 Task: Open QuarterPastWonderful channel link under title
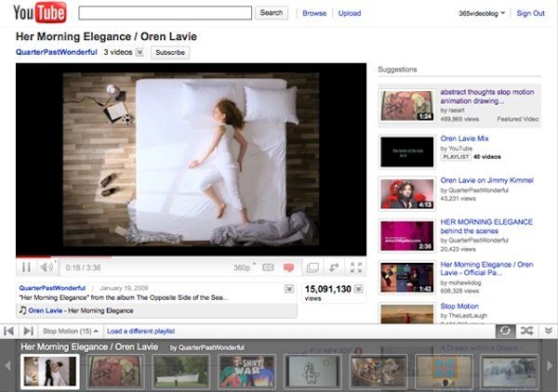[56, 52]
